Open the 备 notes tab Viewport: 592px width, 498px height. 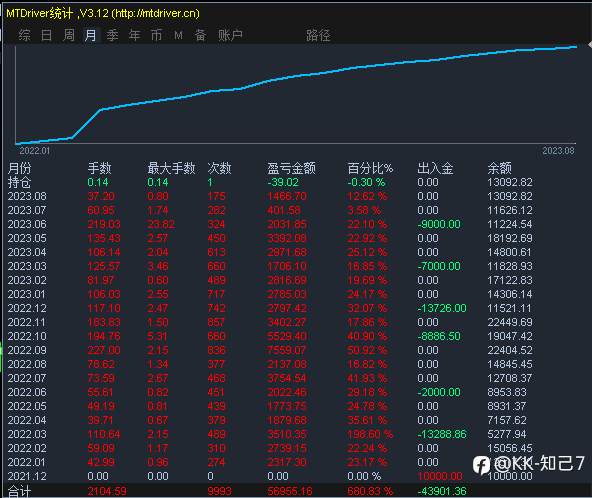pyautogui.click(x=200, y=35)
